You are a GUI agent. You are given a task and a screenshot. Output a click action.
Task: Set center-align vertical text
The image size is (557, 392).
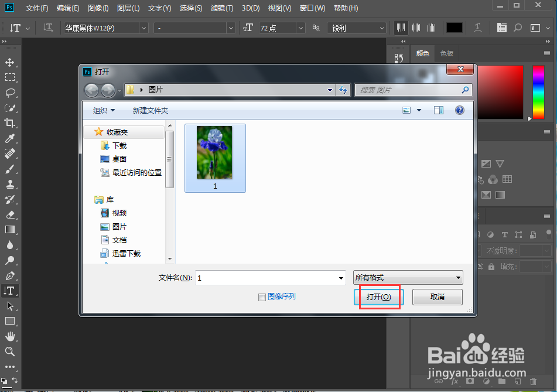[x=416, y=28]
